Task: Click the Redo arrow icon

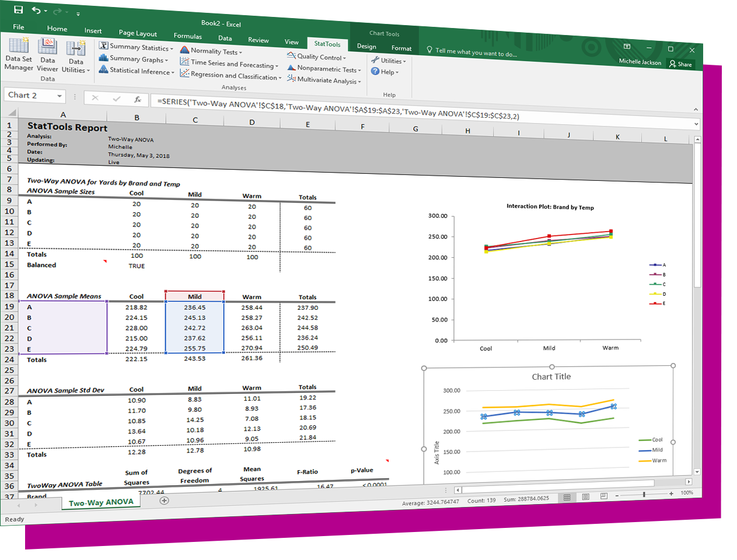Action: point(57,12)
